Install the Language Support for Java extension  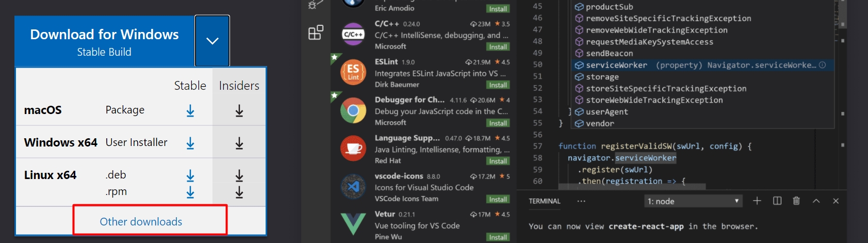498,161
